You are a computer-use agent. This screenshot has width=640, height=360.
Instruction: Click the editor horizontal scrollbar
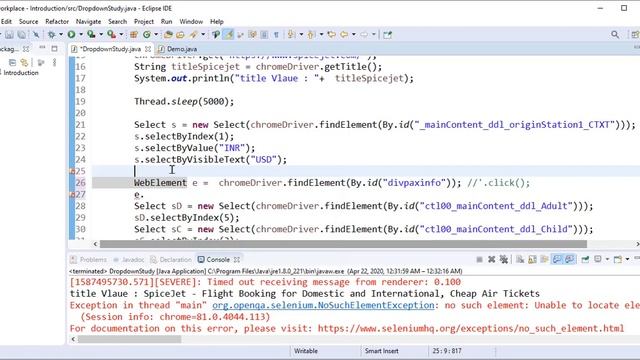coord(343,244)
